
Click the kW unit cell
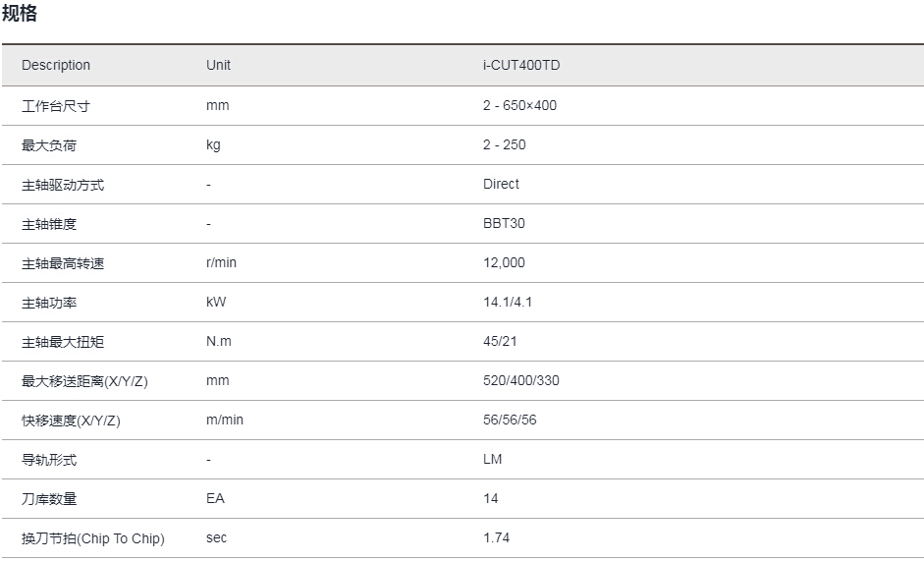point(216,302)
